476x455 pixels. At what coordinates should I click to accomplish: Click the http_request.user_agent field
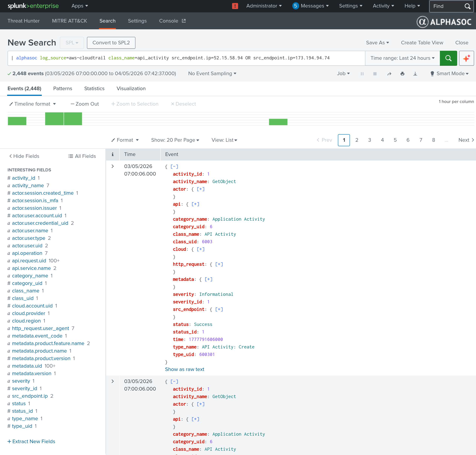pos(41,328)
